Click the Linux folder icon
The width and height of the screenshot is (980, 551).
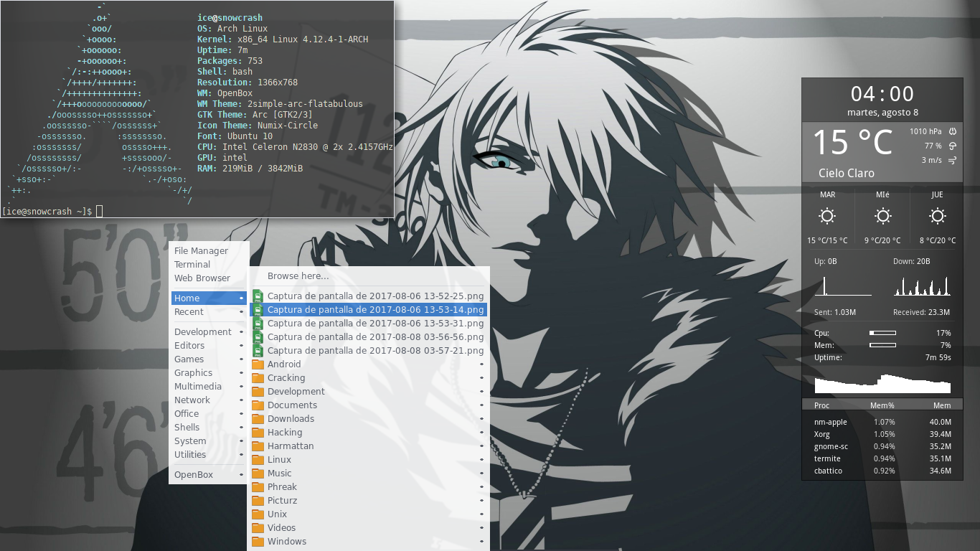click(x=258, y=459)
